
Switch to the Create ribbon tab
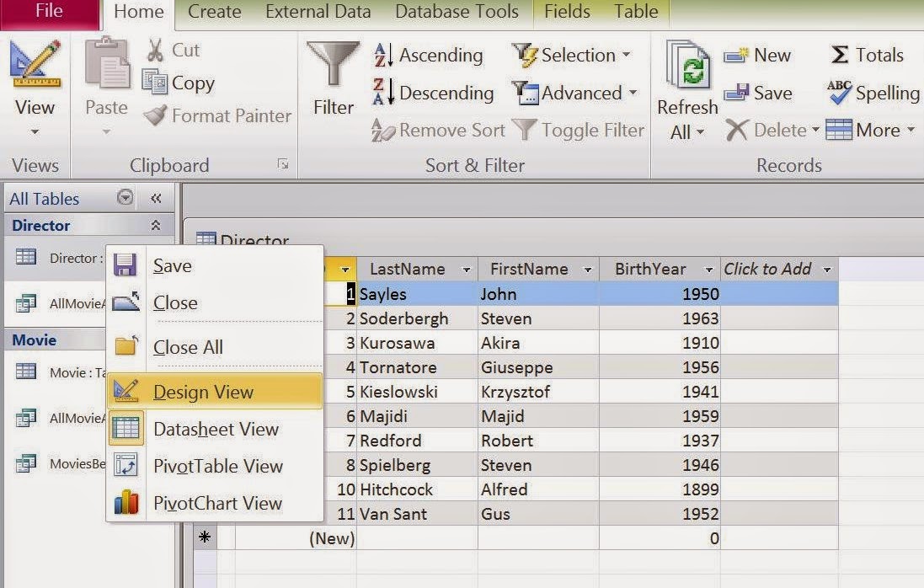point(213,13)
